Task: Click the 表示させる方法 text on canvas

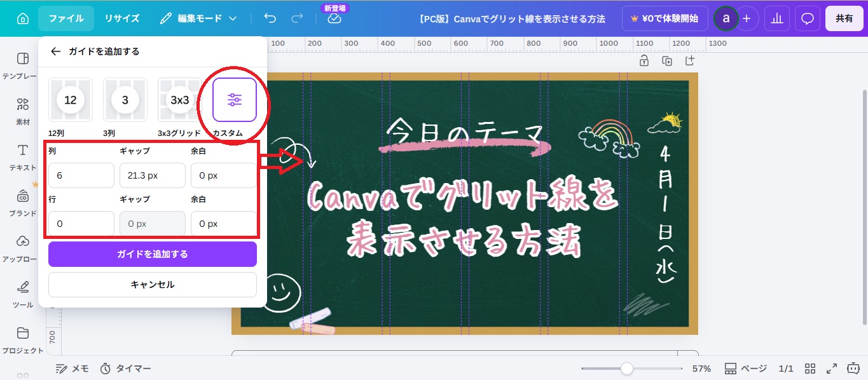Action: click(465, 240)
